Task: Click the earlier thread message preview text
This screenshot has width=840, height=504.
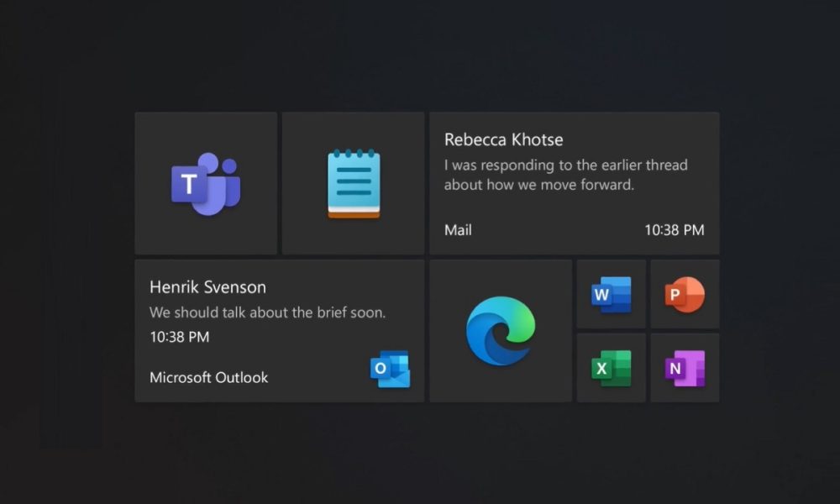Action: click(565, 175)
